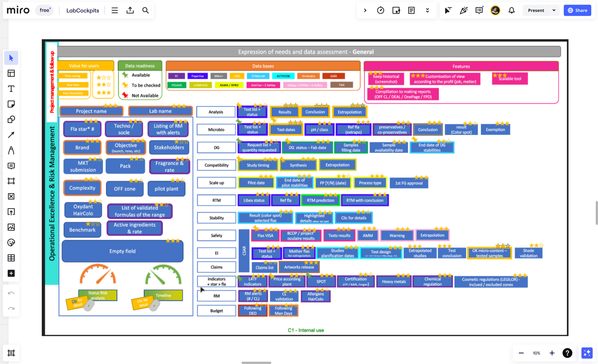Expand the Present dropdown arrow
The height and width of the screenshot is (364, 598).
click(x=554, y=11)
